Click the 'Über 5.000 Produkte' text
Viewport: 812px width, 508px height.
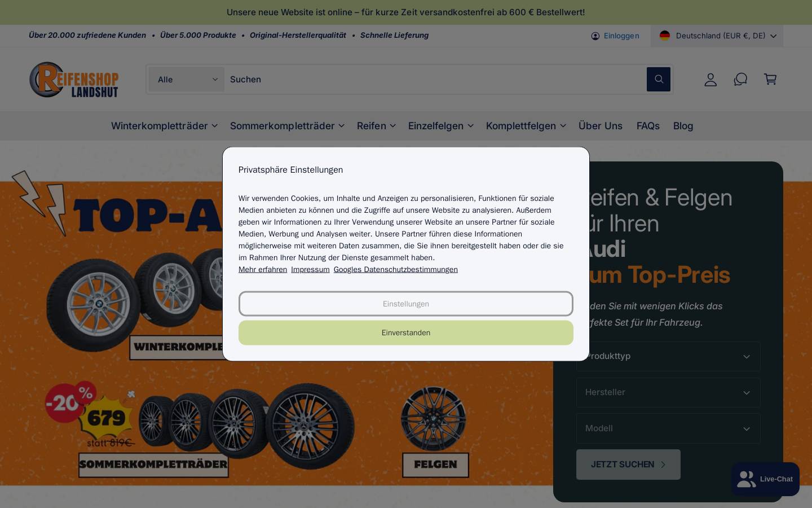point(198,35)
